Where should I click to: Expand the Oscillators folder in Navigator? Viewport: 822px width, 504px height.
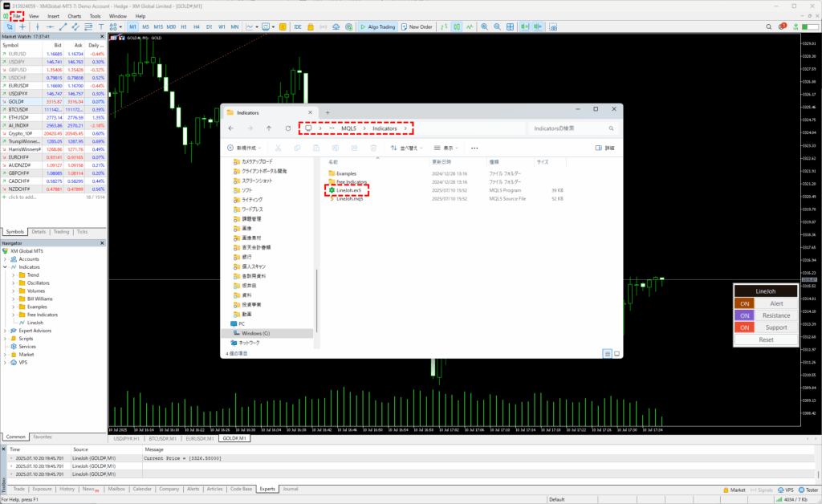click(14, 283)
